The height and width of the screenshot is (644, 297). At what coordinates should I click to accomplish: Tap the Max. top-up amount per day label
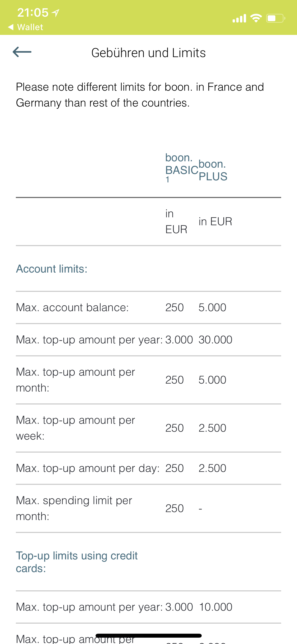pos(88,468)
